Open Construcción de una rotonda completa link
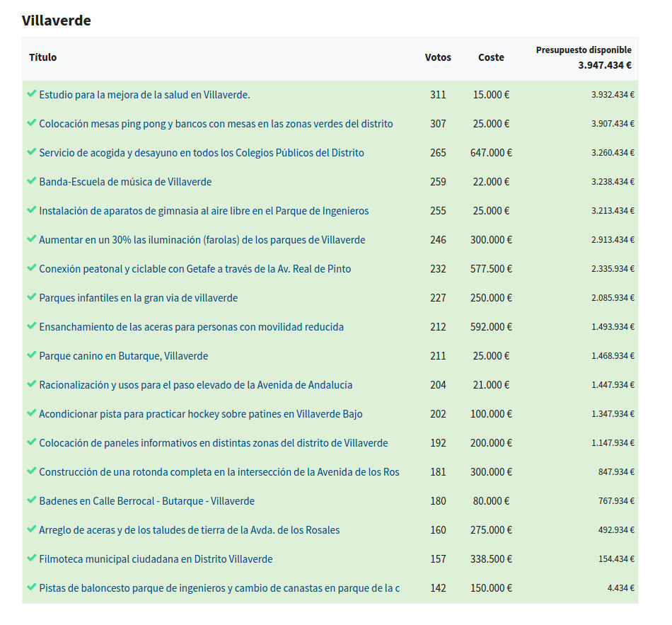The height and width of the screenshot is (625, 672). [219, 472]
